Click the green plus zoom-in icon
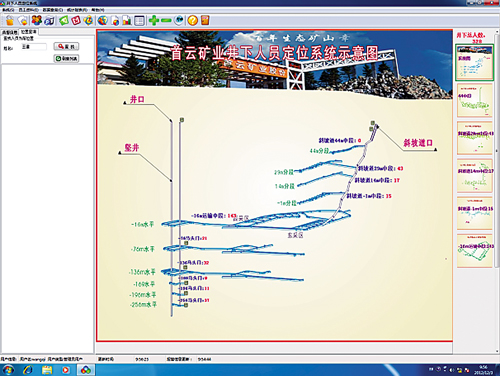This screenshot has width=500, height=376. [x=154, y=21]
